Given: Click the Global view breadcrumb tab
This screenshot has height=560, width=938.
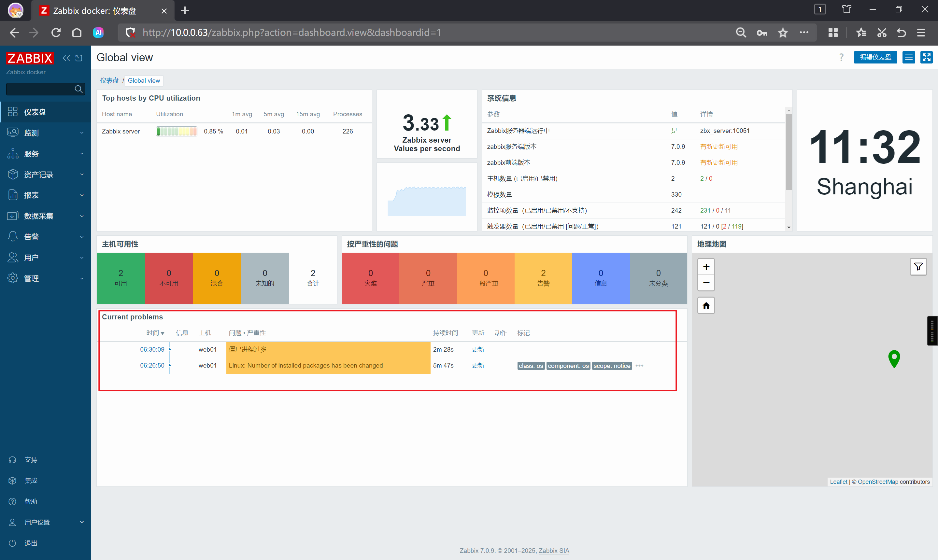Looking at the screenshot, I should (144, 80).
